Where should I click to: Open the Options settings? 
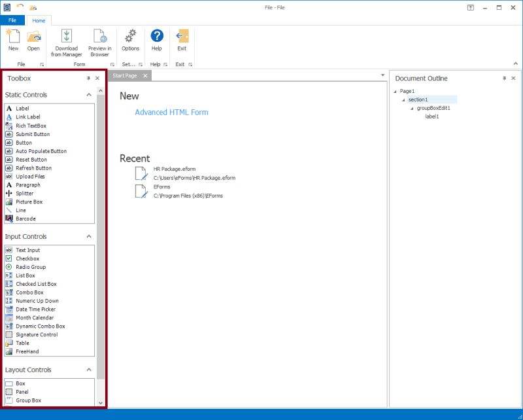point(130,40)
